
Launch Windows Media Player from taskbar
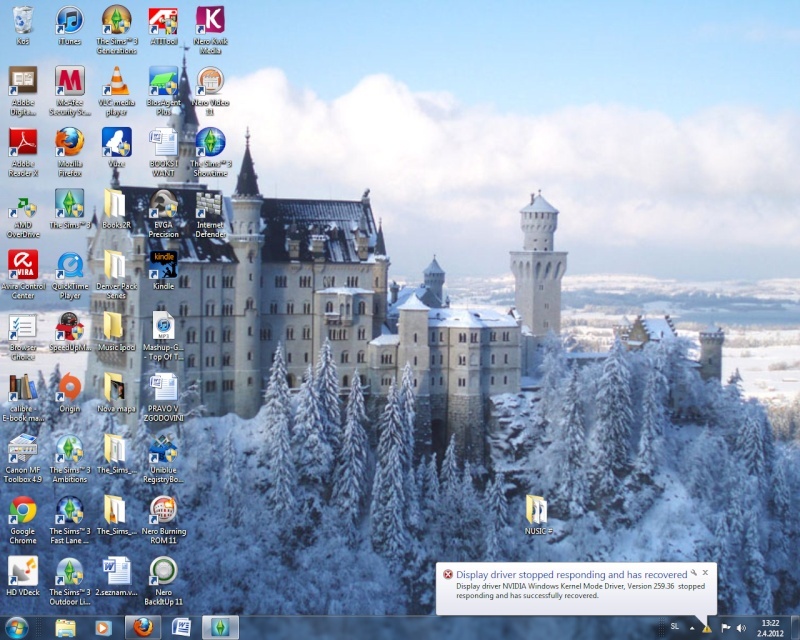tap(103, 628)
